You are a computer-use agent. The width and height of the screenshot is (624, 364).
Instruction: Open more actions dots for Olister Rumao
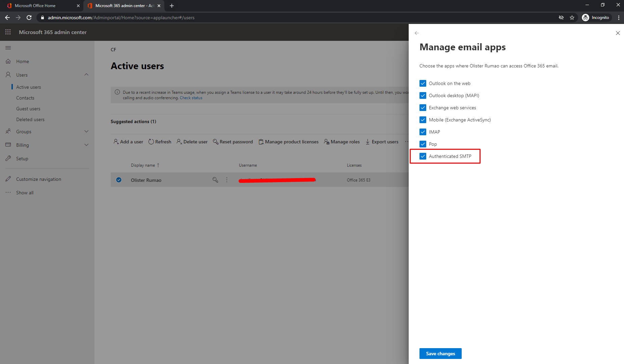(227, 180)
